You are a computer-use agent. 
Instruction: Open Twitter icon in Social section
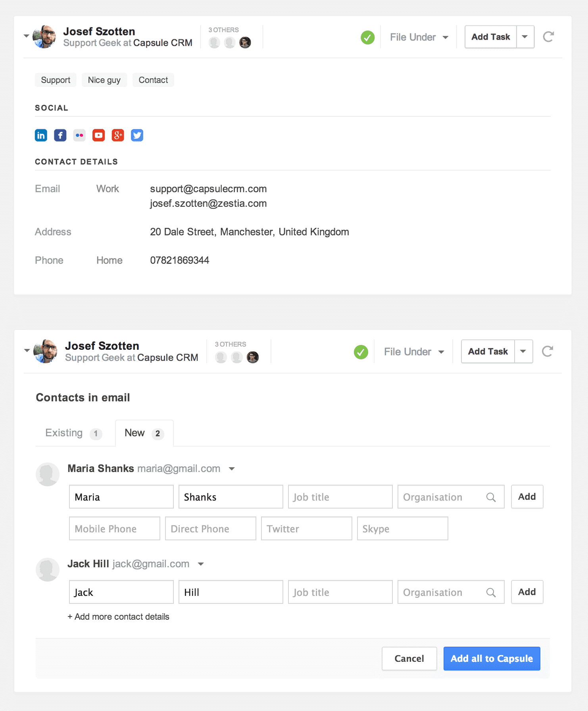(x=137, y=135)
